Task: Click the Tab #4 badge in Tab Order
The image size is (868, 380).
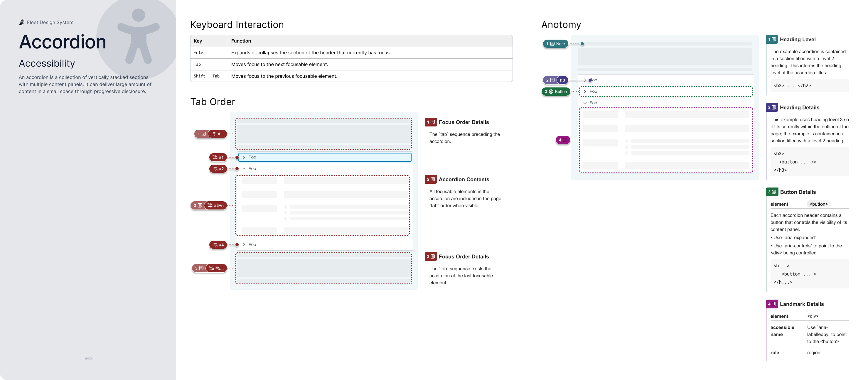Action: (x=218, y=245)
